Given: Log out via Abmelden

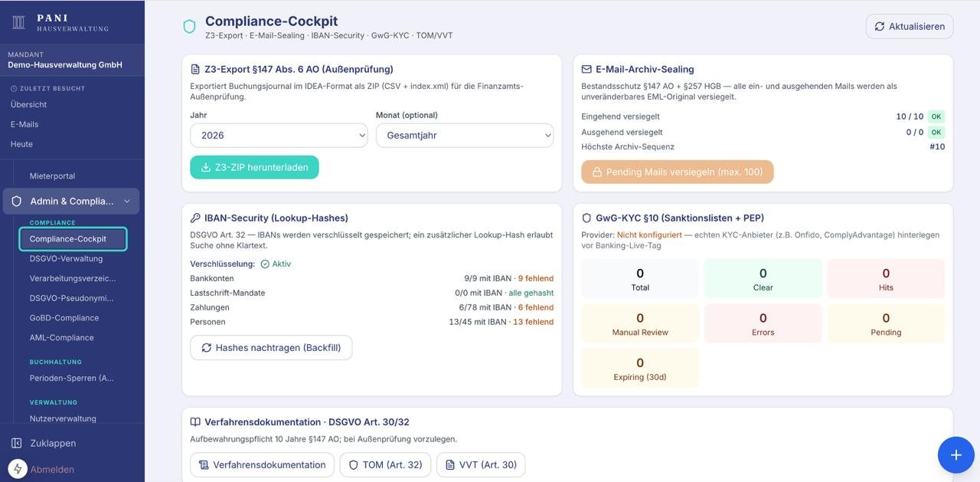Looking at the screenshot, I should tap(52, 469).
